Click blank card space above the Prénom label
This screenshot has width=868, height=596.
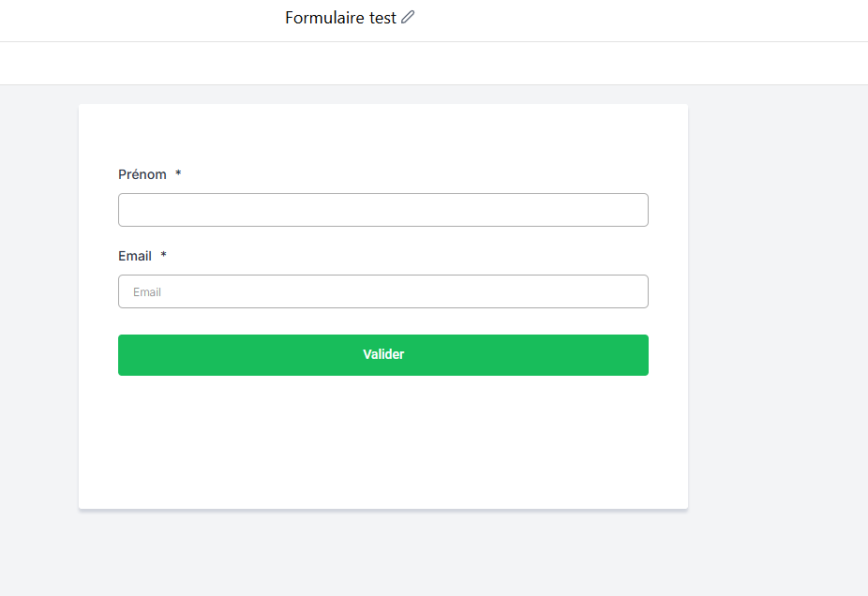coord(382,136)
